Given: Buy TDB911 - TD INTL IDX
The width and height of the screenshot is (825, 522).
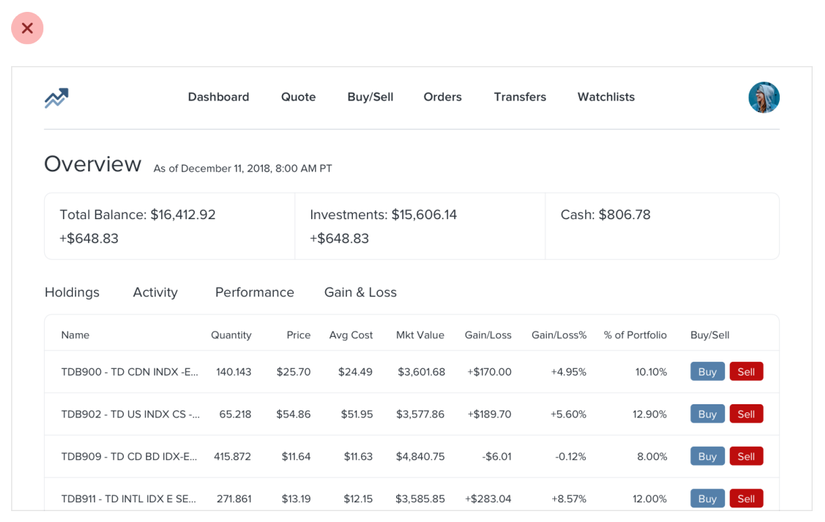Looking at the screenshot, I should click(707, 498).
